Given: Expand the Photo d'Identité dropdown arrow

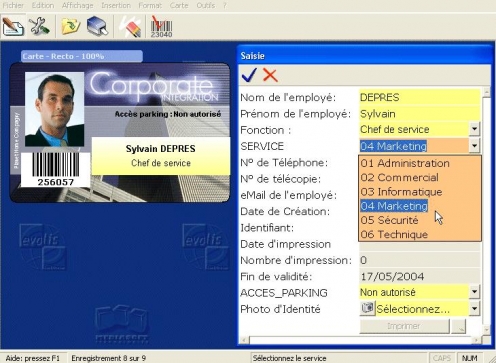Looking at the screenshot, I should pos(474,308).
